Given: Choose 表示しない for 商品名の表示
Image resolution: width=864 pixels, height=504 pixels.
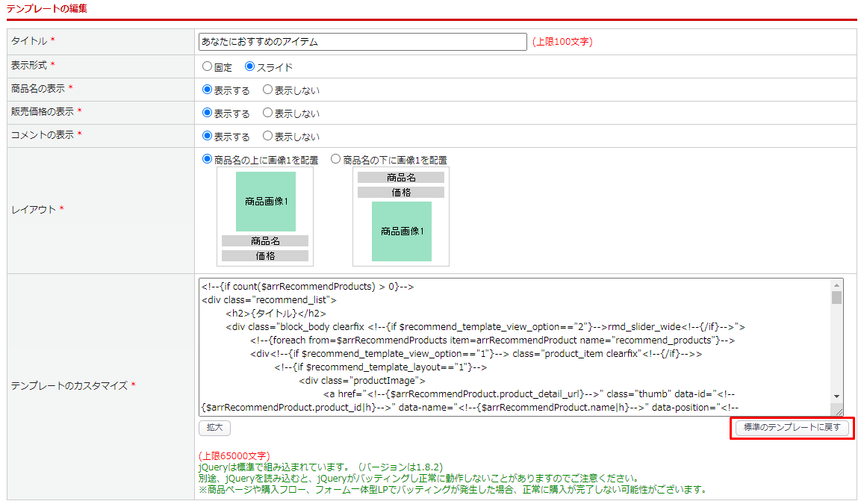Looking at the screenshot, I should pos(267,90).
